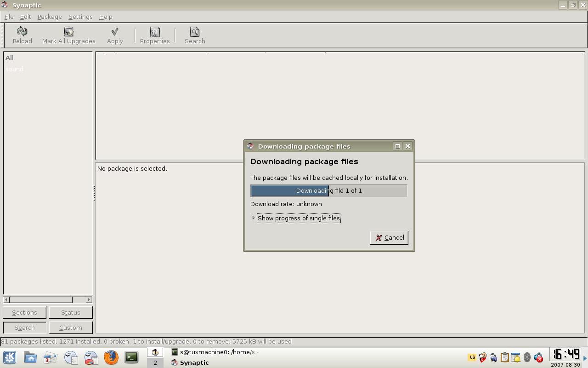Click the right arrow of horizontal scrollbar
Viewport: 588px width, 368px height.
(x=89, y=299)
